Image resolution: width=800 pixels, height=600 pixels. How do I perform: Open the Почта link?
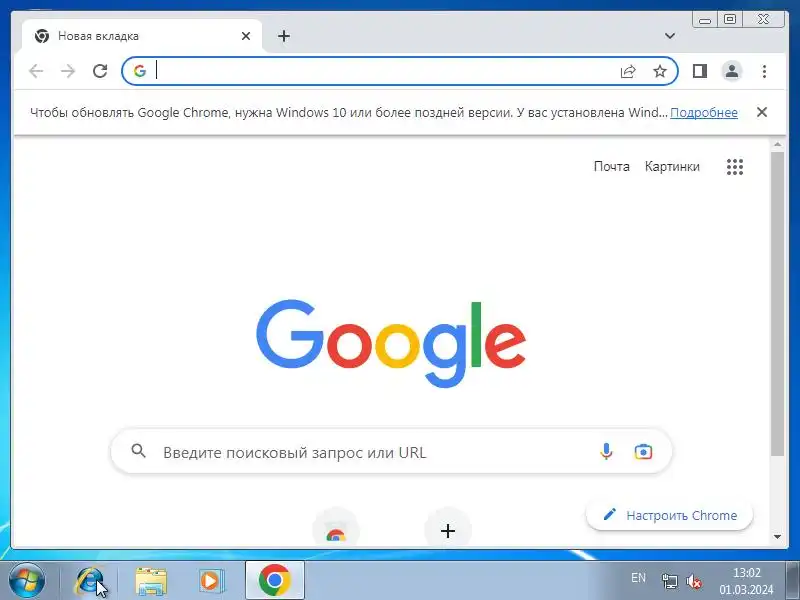(611, 167)
